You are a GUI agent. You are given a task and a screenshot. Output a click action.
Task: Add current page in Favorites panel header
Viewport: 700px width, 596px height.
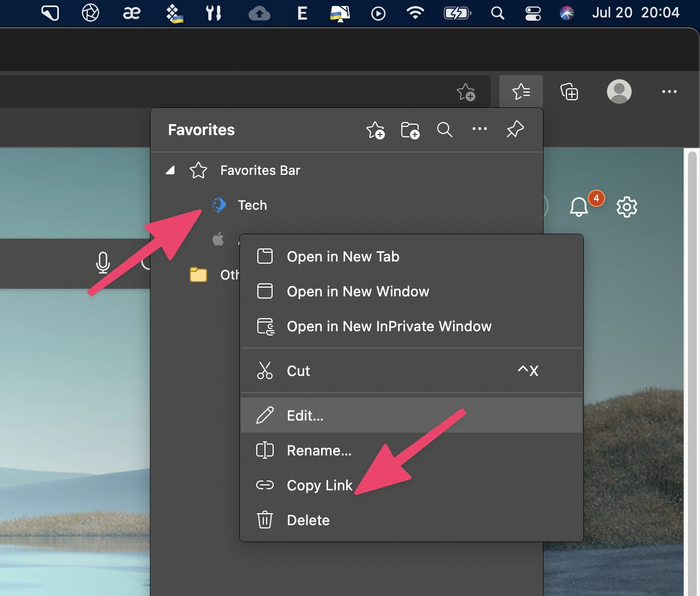tap(375, 130)
